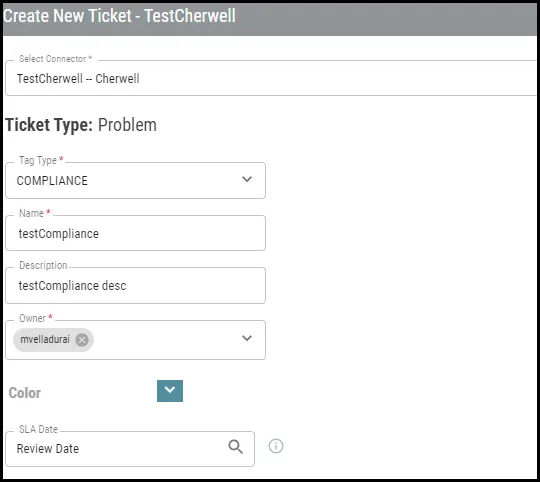Screen dimensions: 540x482
Task: Open the Owner dropdown arrow
Action: click(247, 338)
